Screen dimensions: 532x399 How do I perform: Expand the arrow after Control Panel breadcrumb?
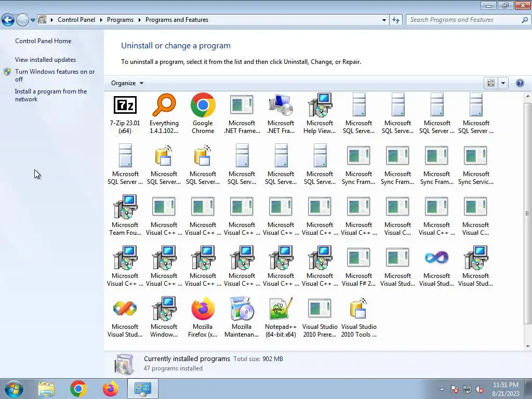[101, 20]
